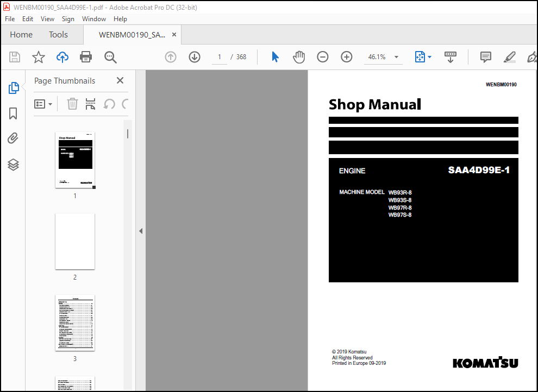Activate the Selection arrow tool
This screenshot has height=392, width=538.
[x=275, y=57]
